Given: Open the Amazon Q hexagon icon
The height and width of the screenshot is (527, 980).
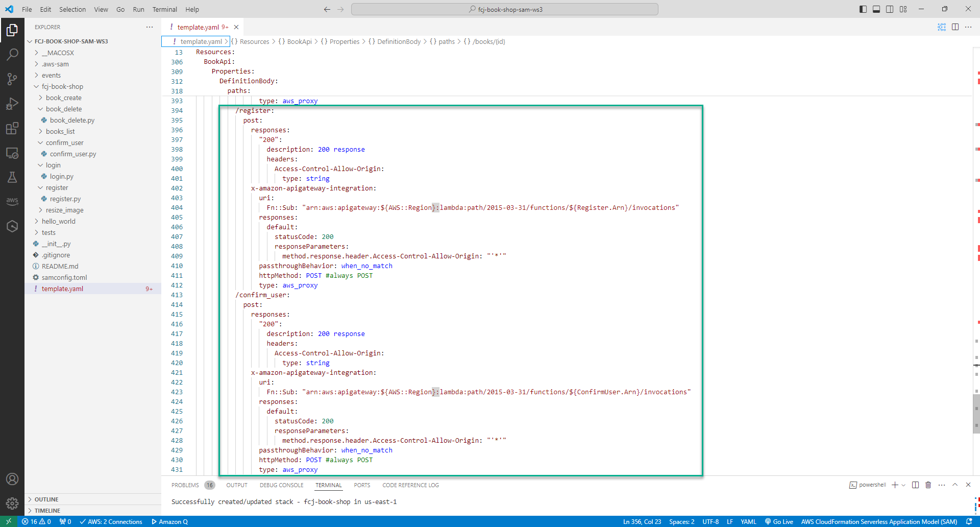Looking at the screenshot, I should pyautogui.click(x=12, y=226).
